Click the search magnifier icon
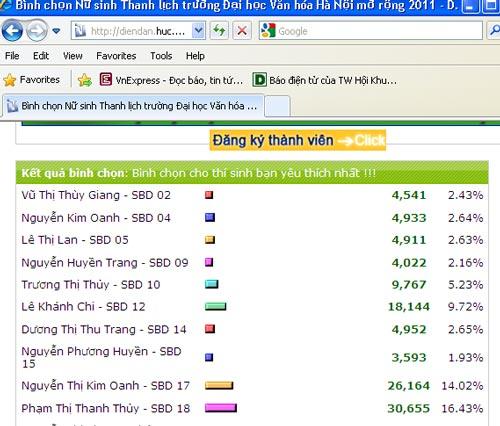Viewport: 500px width, 426px height. pyautogui.click(x=494, y=31)
